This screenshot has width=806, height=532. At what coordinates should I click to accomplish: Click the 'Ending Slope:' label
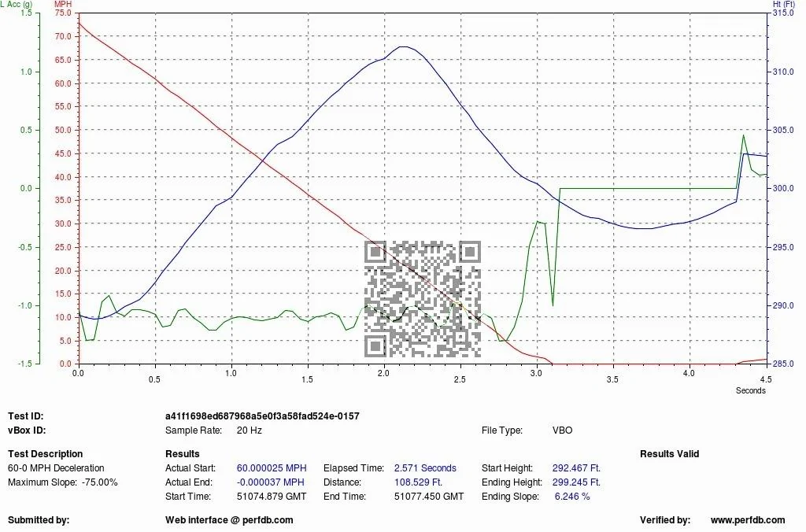(510, 497)
